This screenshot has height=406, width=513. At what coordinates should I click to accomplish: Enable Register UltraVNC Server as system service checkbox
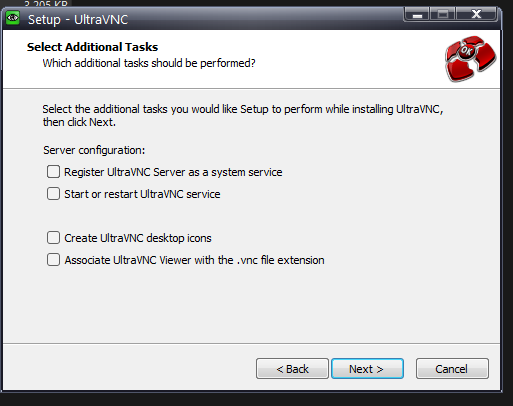(53, 172)
